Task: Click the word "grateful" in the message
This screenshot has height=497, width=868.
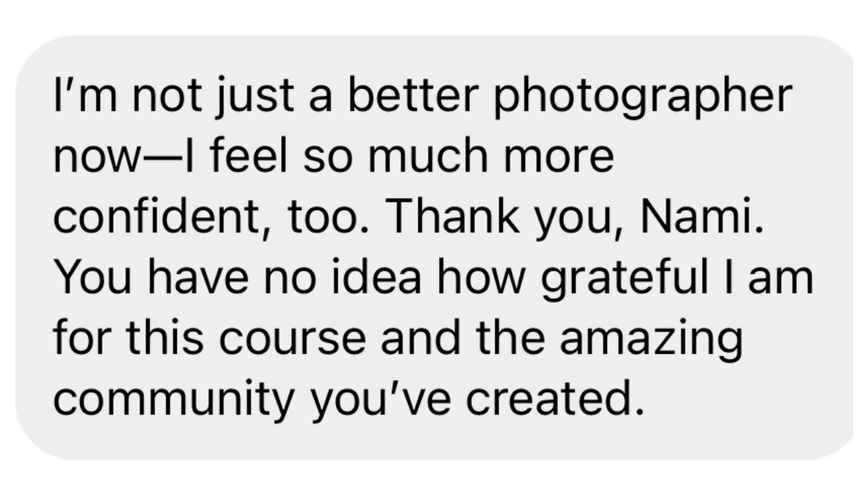Action: (x=624, y=279)
